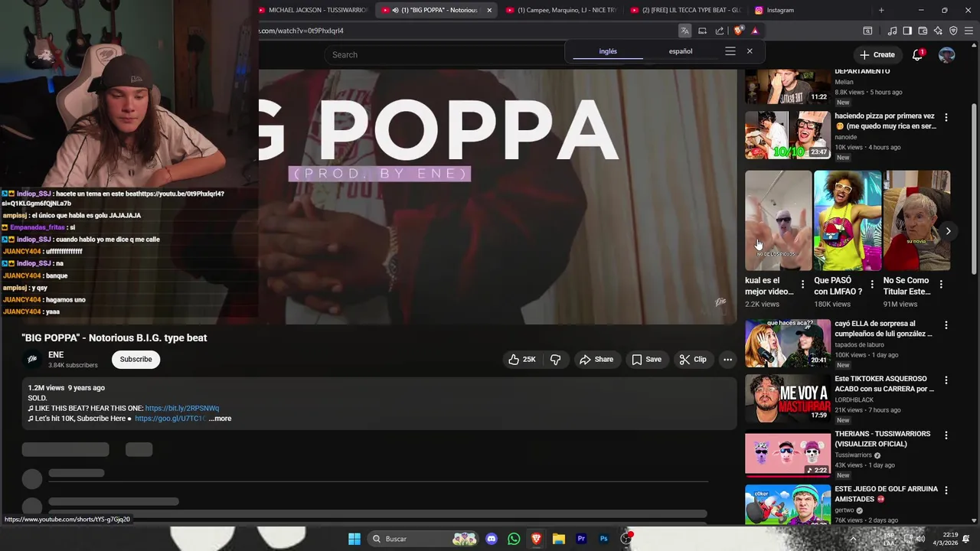Open Discord from the taskbar
This screenshot has width=980, height=551.
tap(492, 539)
